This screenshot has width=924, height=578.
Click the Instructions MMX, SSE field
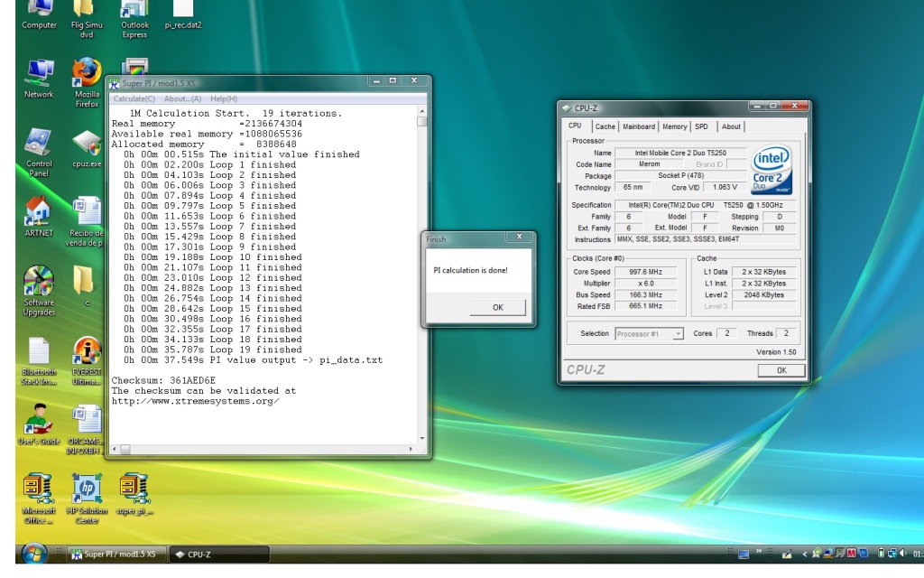pyautogui.click(x=705, y=239)
